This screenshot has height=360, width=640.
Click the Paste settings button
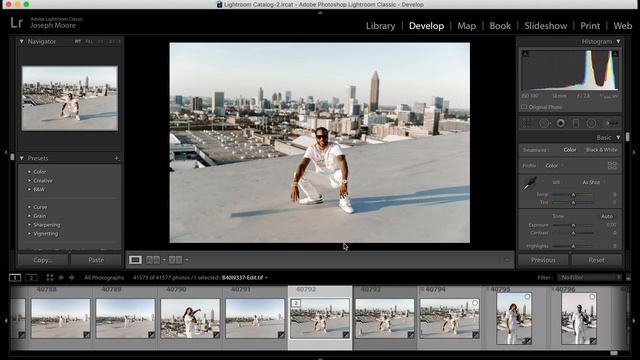(96, 260)
